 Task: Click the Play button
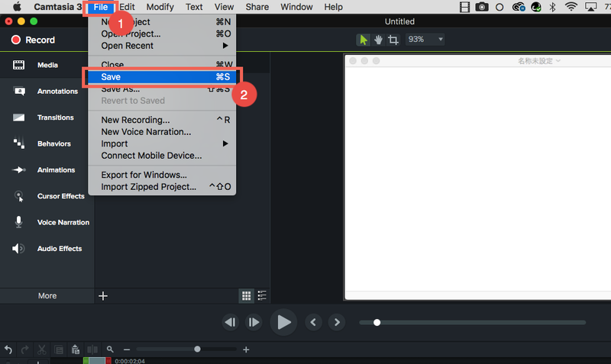pos(283,322)
